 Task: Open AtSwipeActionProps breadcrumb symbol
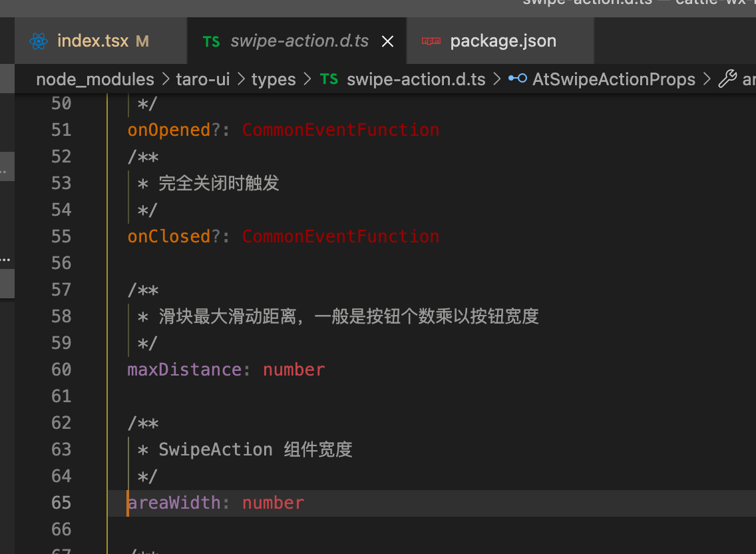point(614,79)
